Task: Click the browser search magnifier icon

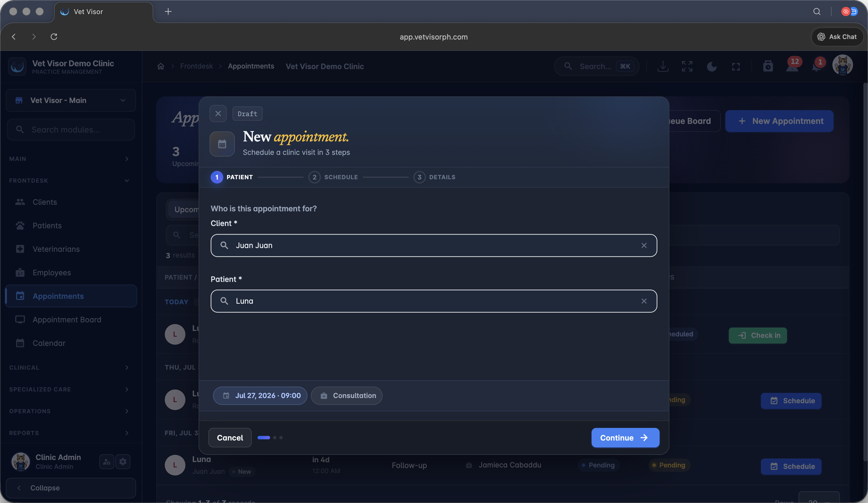Action: click(817, 11)
